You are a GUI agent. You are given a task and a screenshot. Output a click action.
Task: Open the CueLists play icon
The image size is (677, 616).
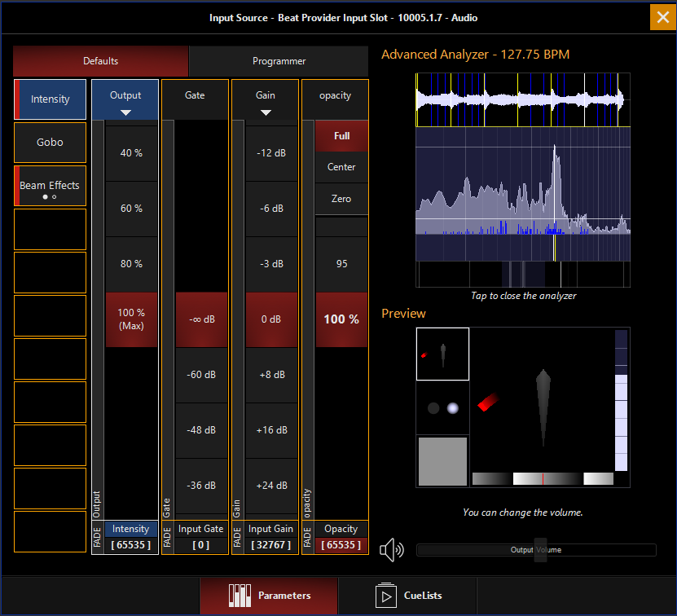tap(385, 596)
